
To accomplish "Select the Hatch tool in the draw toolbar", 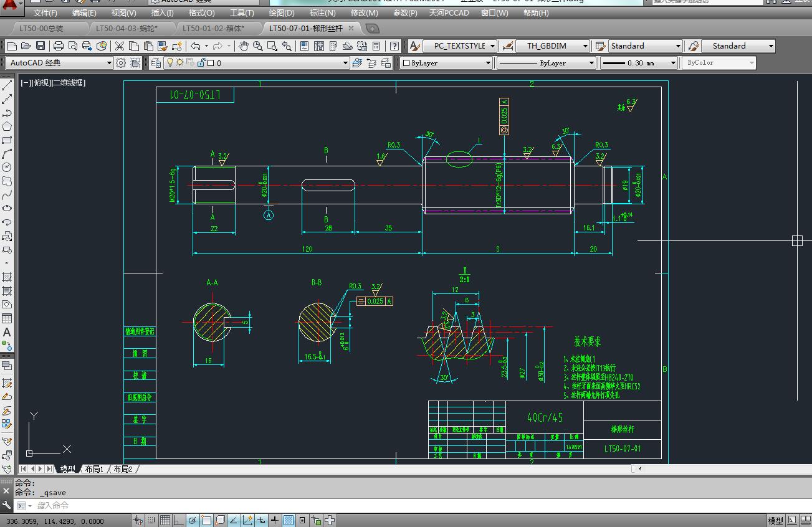I will (7, 277).
